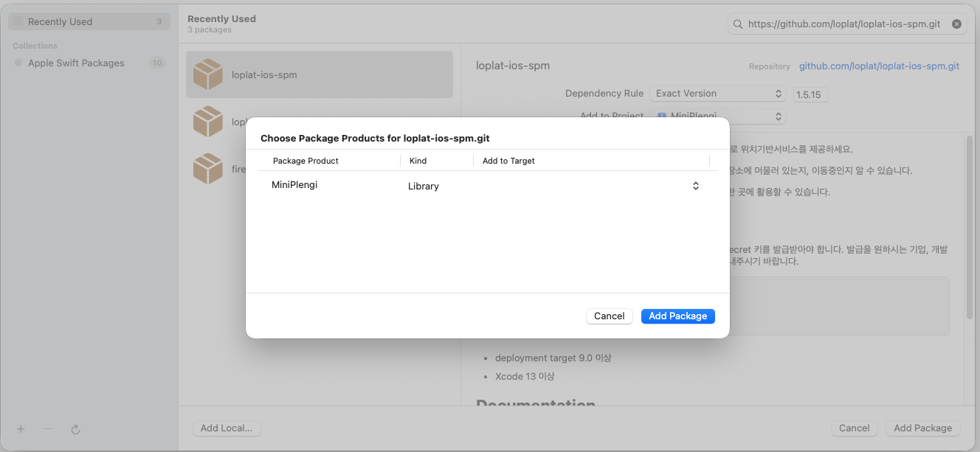Click the 1.5.15 version input field
980x452 pixels.
pyautogui.click(x=810, y=94)
